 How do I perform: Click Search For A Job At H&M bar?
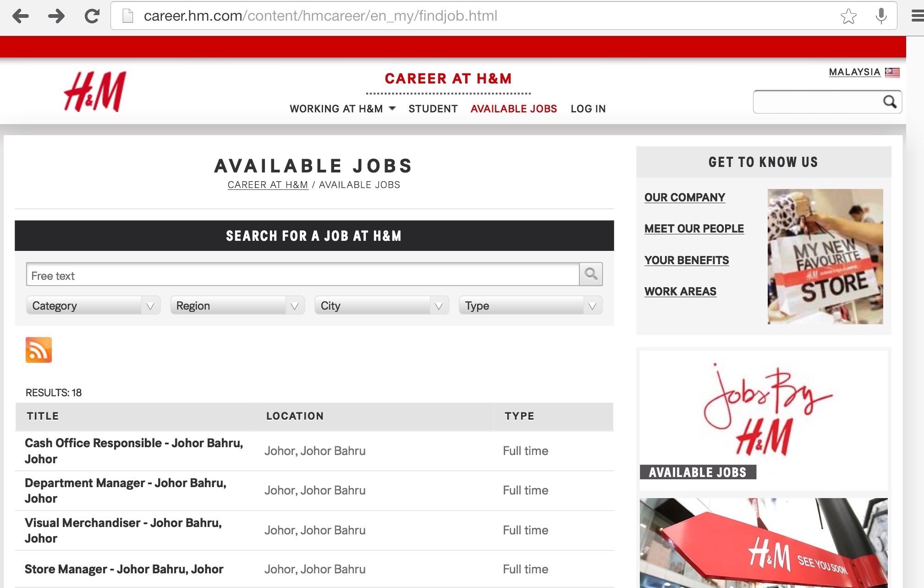[314, 236]
